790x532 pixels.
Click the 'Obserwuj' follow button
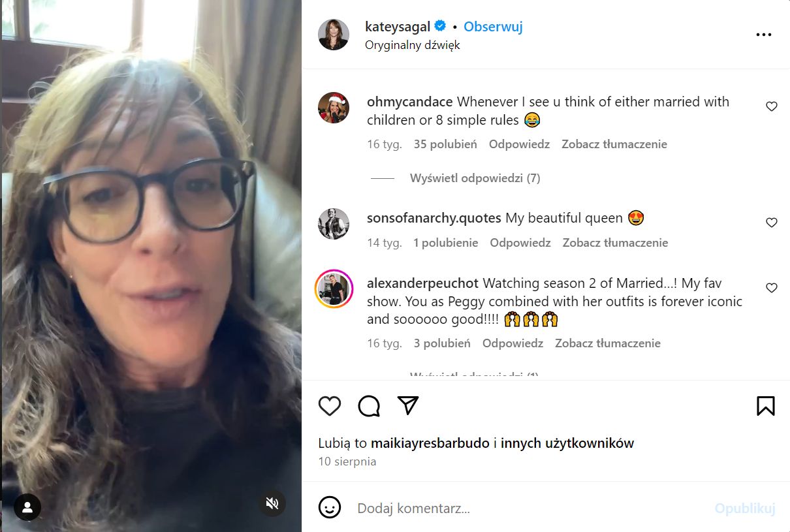(493, 26)
